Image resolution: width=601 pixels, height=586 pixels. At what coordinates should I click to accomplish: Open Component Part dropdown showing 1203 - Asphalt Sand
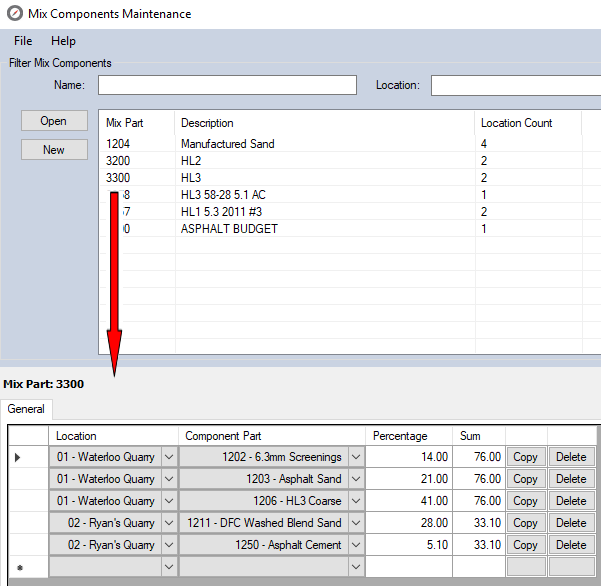(x=356, y=479)
